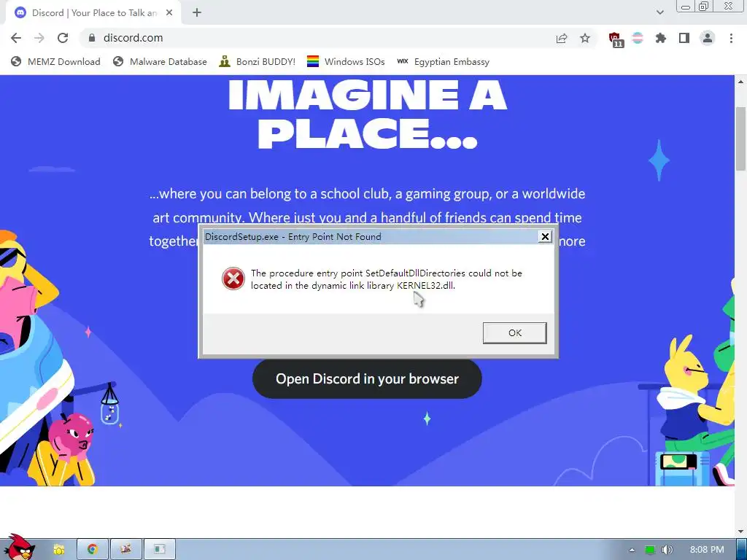Expand the tab search chevron

[659, 13]
